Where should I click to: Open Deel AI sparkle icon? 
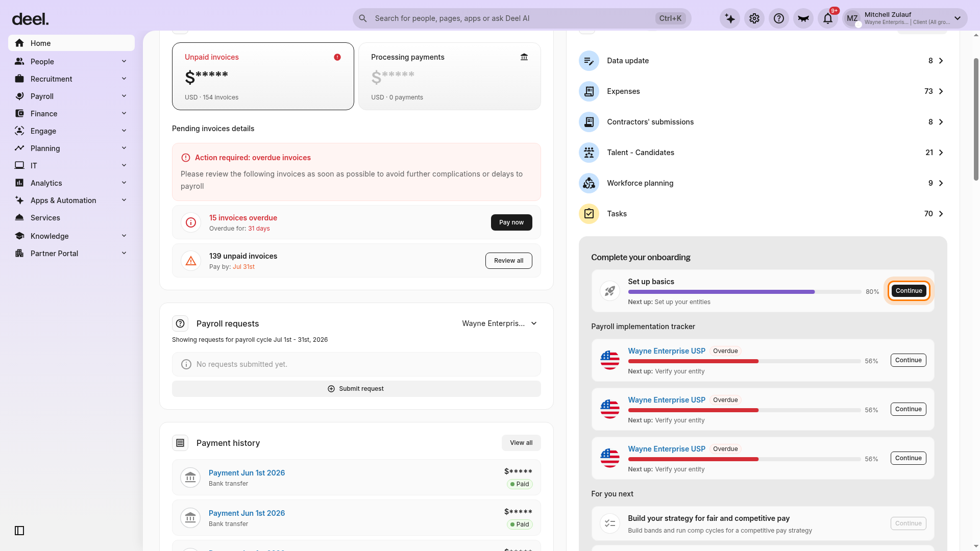[730, 18]
